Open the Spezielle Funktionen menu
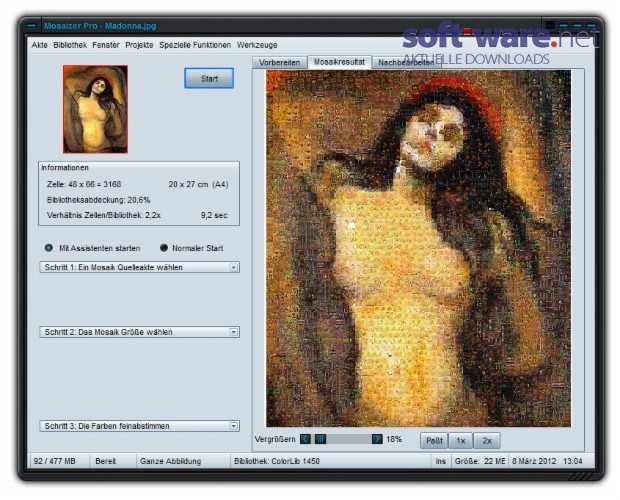 195,45
